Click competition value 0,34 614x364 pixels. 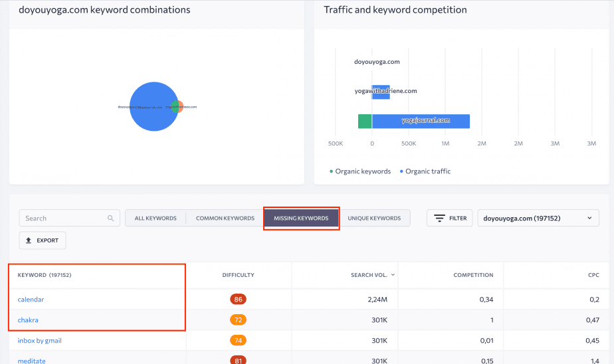tap(486, 300)
